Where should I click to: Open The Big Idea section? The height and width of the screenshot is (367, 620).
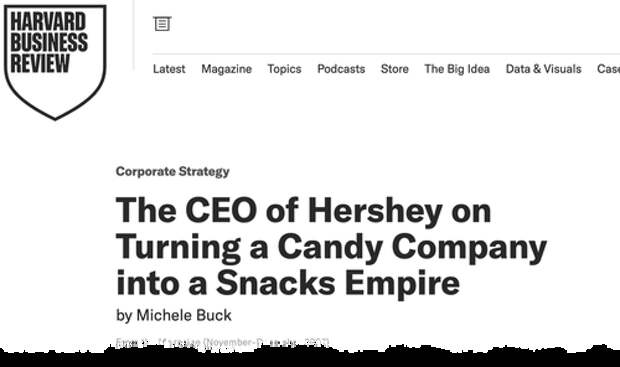click(x=457, y=69)
